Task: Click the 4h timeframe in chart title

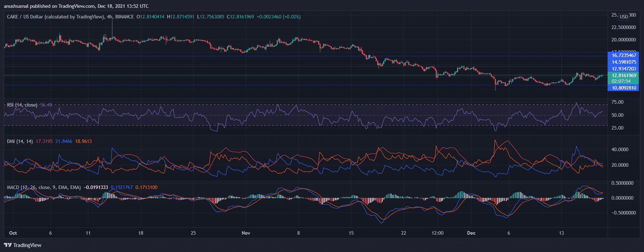Action: (x=110, y=17)
